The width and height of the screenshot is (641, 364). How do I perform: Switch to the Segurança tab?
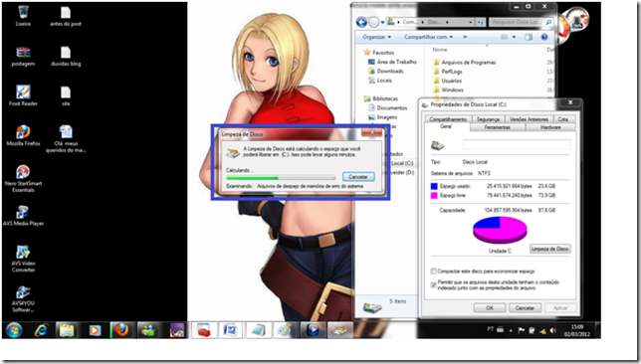pos(488,119)
